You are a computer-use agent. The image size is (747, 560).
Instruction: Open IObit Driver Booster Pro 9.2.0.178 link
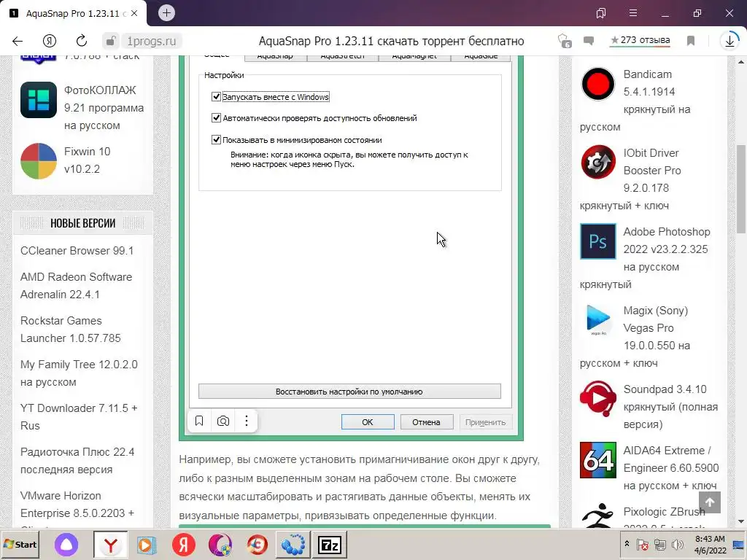pyautogui.click(x=631, y=179)
